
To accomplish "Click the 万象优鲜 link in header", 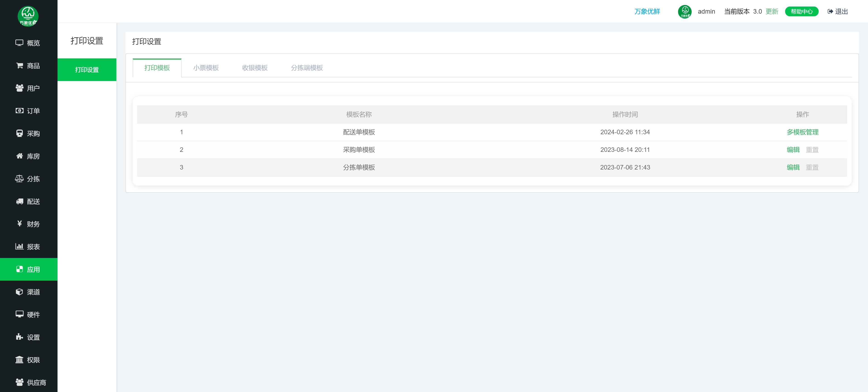I will pyautogui.click(x=647, y=12).
